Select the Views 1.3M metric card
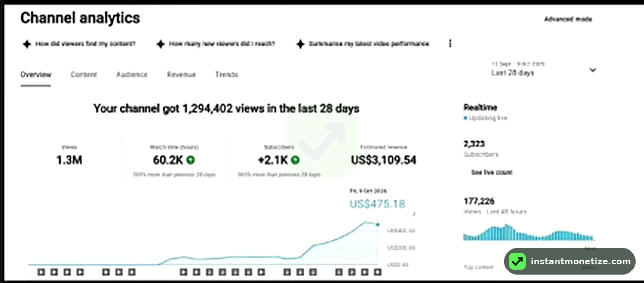Viewport: 644px width, 283px height. 69,161
